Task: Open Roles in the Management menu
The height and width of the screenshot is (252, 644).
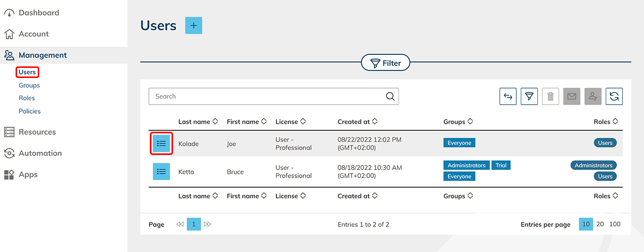Action: coord(27,98)
